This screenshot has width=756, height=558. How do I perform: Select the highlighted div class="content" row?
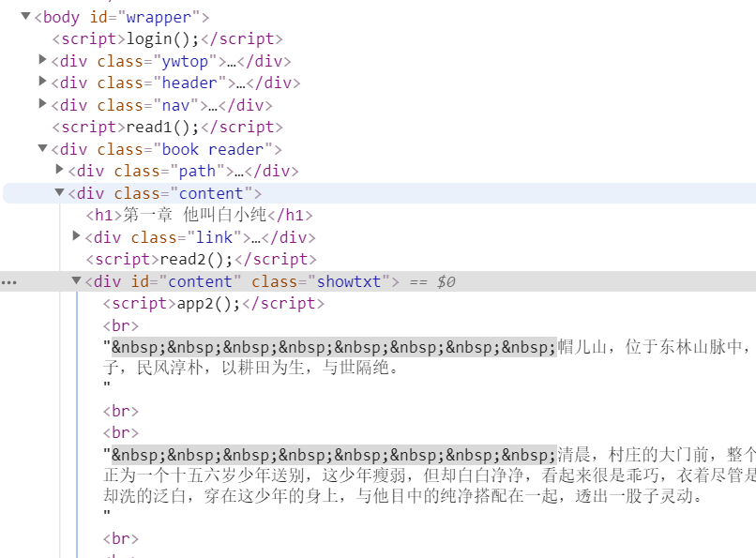coord(380,193)
